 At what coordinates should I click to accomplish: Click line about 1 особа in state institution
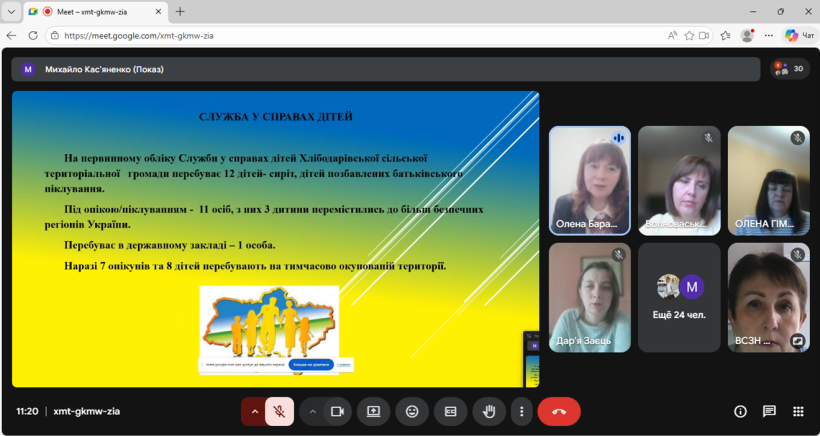point(169,245)
